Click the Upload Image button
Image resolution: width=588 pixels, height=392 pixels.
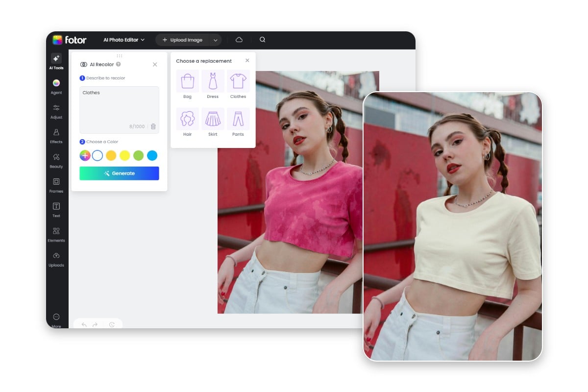pos(182,40)
